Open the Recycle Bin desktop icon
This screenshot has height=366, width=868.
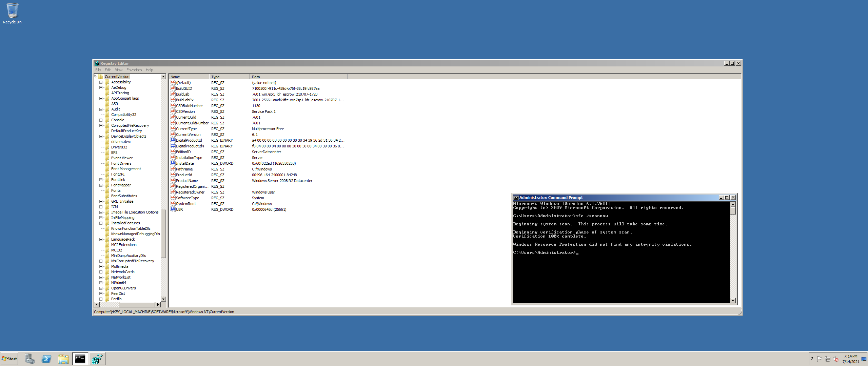point(12,14)
